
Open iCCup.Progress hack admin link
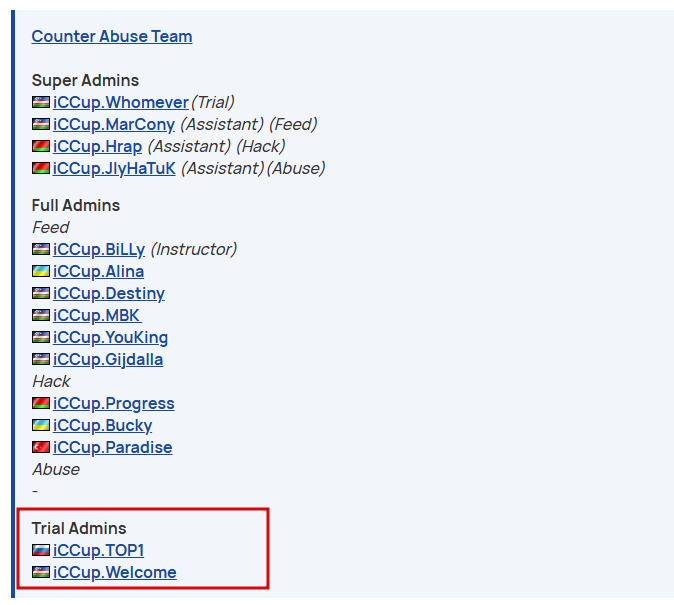point(114,403)
